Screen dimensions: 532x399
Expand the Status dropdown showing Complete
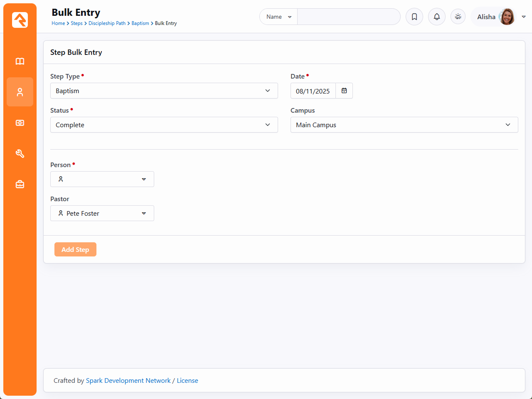(164, 125)
